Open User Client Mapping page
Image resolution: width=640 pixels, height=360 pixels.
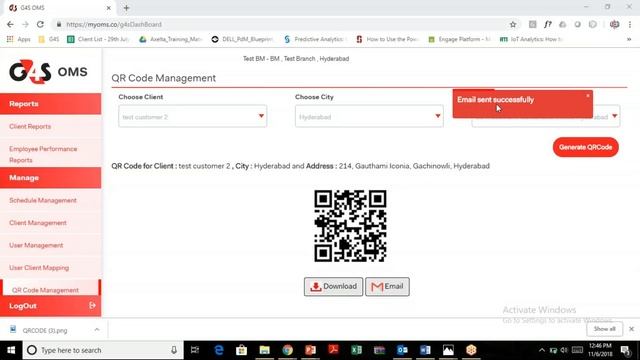tap(39, 268)
